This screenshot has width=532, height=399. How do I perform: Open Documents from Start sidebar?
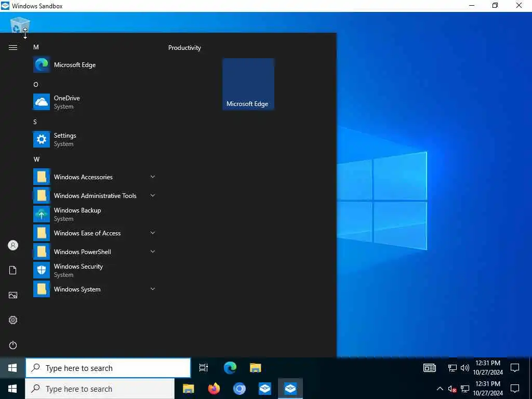(13, 270)
